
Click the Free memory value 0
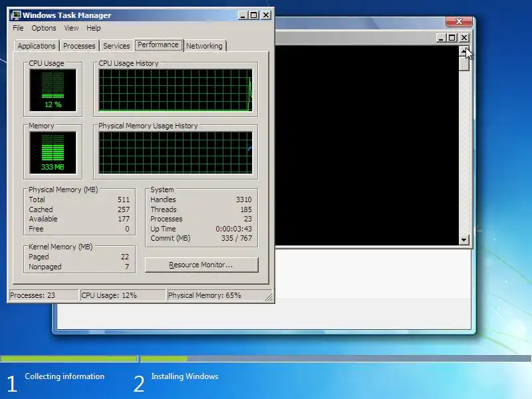(127, 229)
